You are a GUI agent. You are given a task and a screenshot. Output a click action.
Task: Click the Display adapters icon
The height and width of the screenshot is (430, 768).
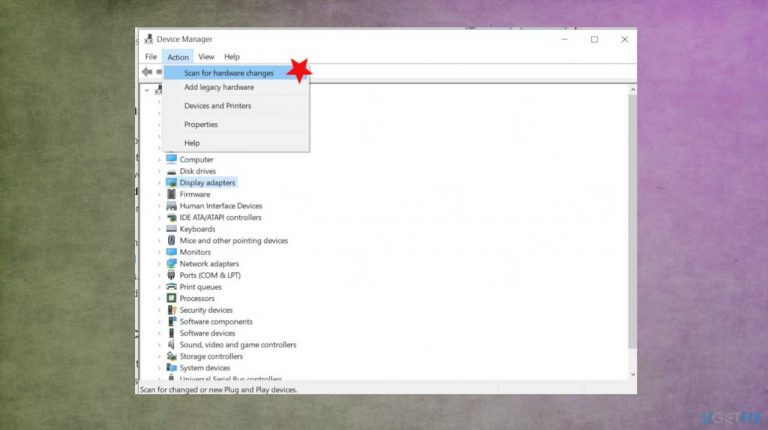coord(171,183)
